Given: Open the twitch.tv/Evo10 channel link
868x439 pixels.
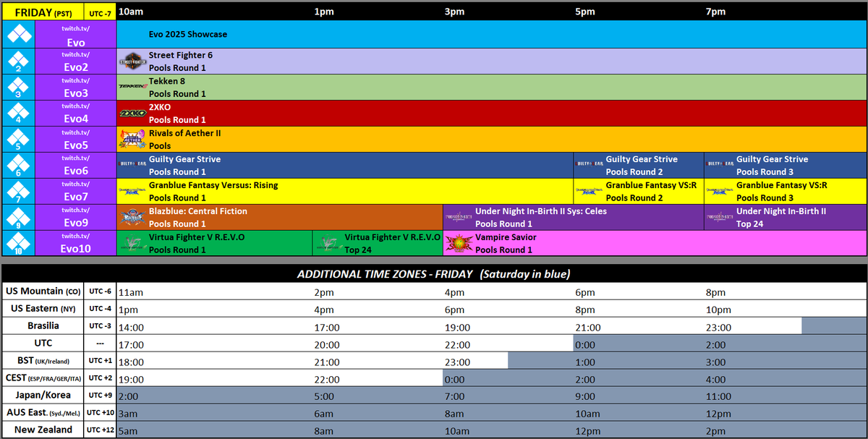Looking at the screenshot, I should pyautogui.click(x=75, y=244).
